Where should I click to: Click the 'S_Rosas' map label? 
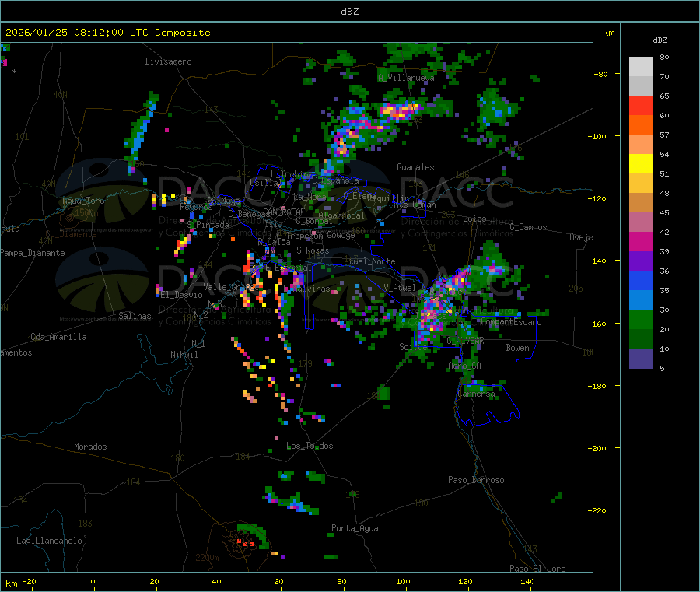point(313,250)
